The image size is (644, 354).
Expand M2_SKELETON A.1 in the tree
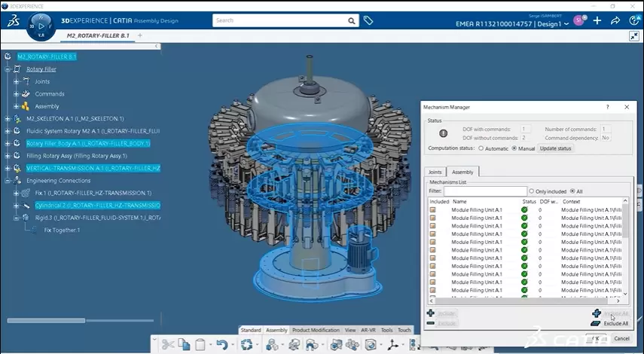click(8, 118)
